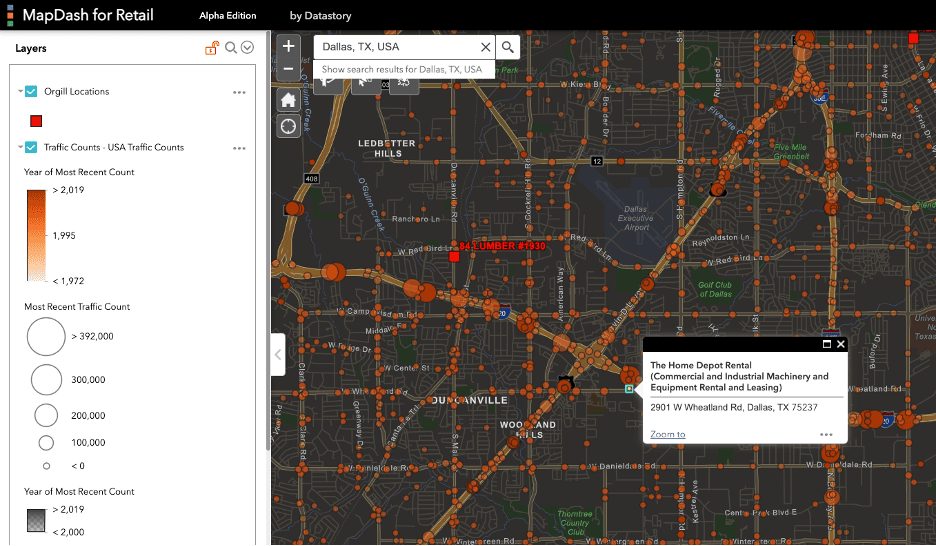Close the Home Depot Rental popup
Image resolution: width=936 pixels, height=546 pixels.
(840, 344)
